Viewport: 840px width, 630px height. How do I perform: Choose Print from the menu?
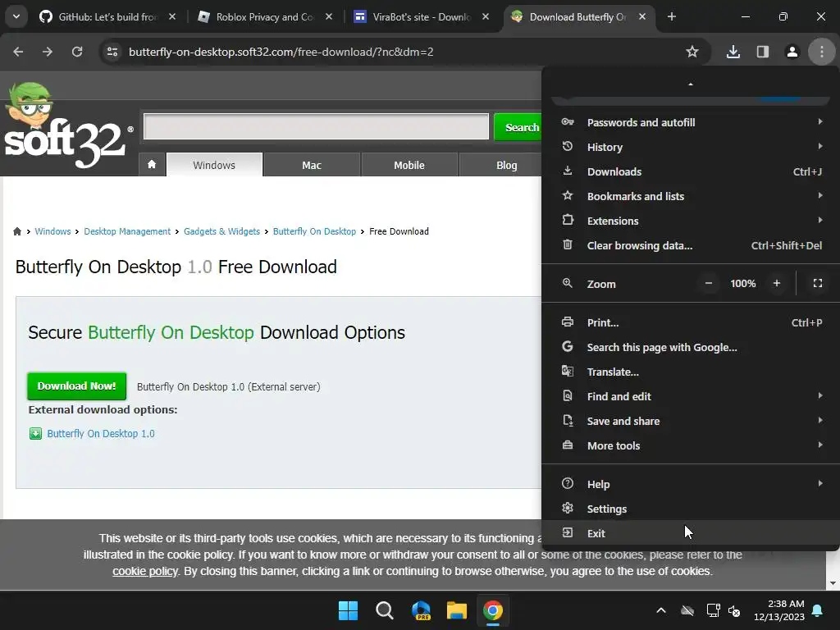[x=691, y=322]
